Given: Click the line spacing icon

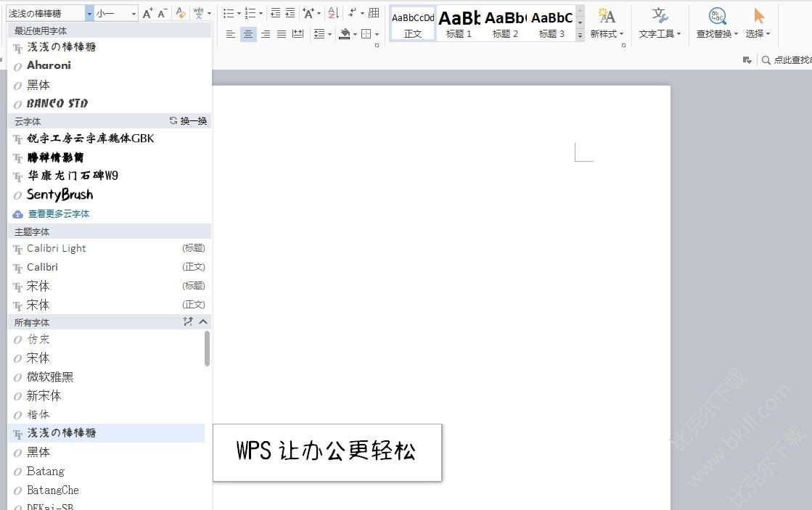Looking at the screenshot, I should click(x=319, y=34).
